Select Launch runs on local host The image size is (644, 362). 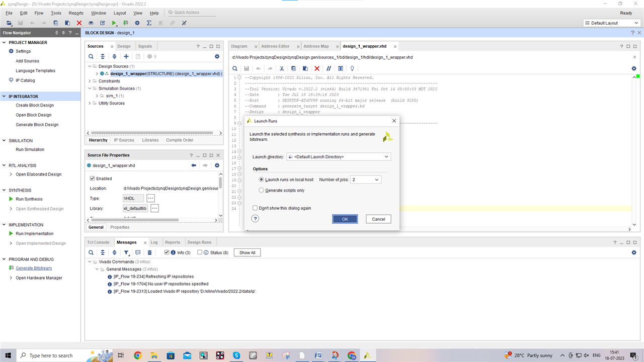[261, 179]
